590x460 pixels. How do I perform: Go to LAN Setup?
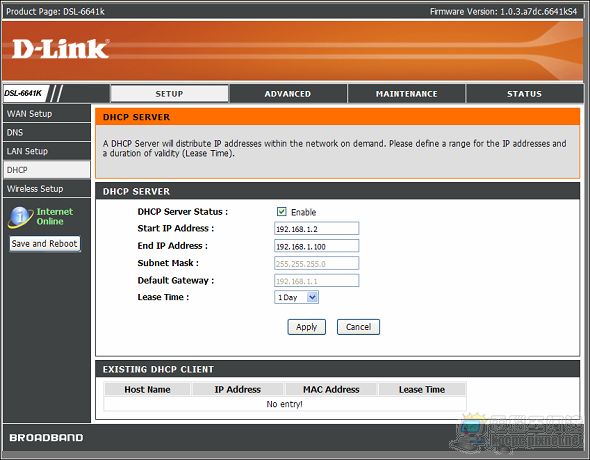pyautogui.click(x=47, y=151)
